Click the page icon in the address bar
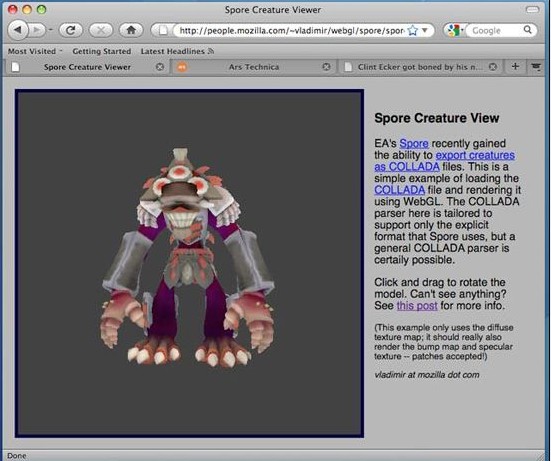 163,31
